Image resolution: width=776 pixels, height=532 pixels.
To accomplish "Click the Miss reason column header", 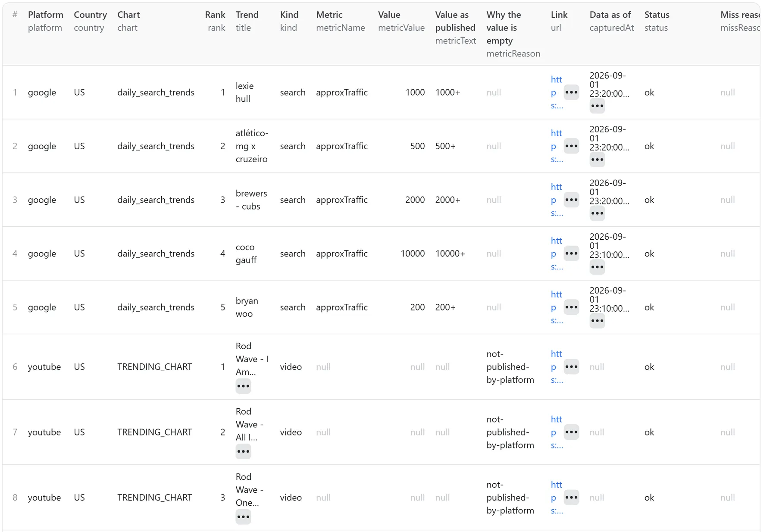I will pyautogui.click(x=740, y=21).
